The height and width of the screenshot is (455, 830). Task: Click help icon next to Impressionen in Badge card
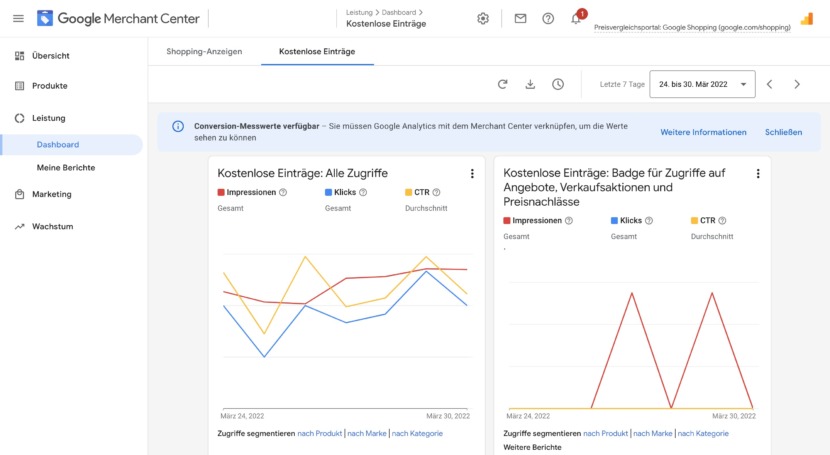point(569,221)
